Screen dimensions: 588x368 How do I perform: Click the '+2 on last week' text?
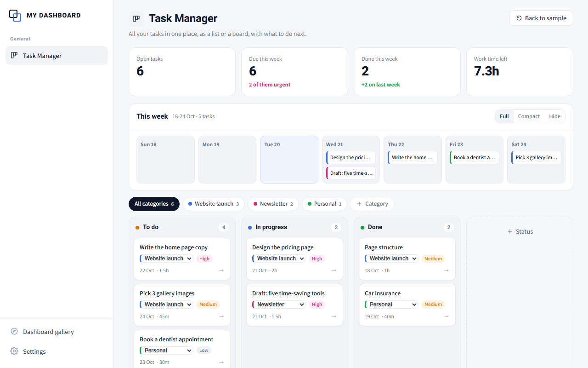tap(381, 85)
